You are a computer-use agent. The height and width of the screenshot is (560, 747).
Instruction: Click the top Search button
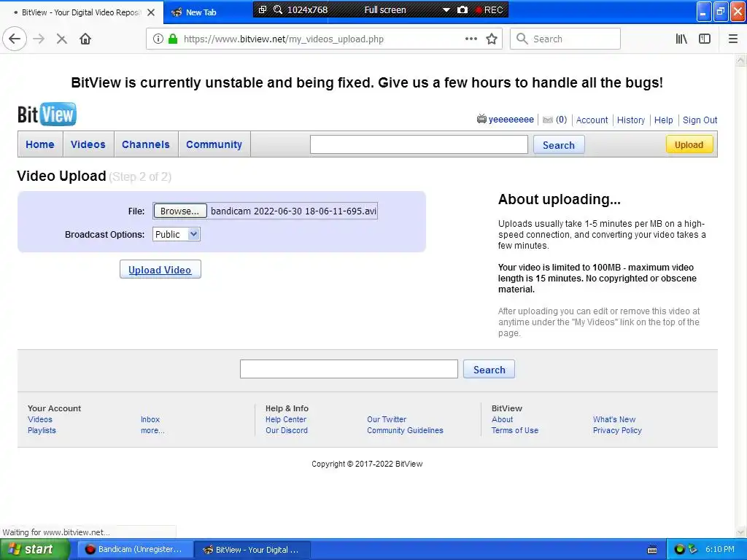[558, 145]
